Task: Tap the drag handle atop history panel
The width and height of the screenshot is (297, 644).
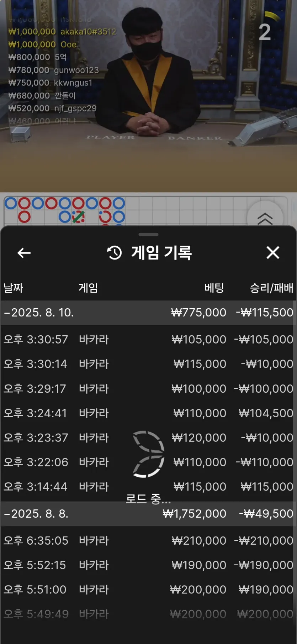Action: click(x=148, y=235)
